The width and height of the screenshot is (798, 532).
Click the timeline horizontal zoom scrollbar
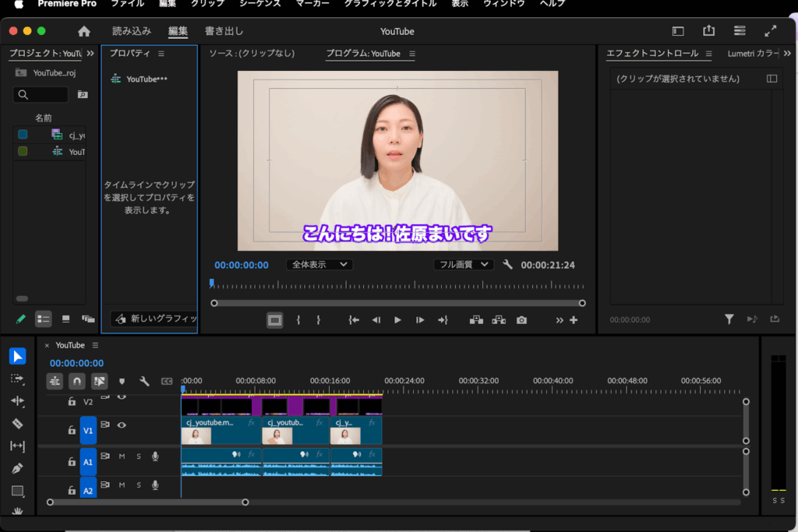pos(147,502)
